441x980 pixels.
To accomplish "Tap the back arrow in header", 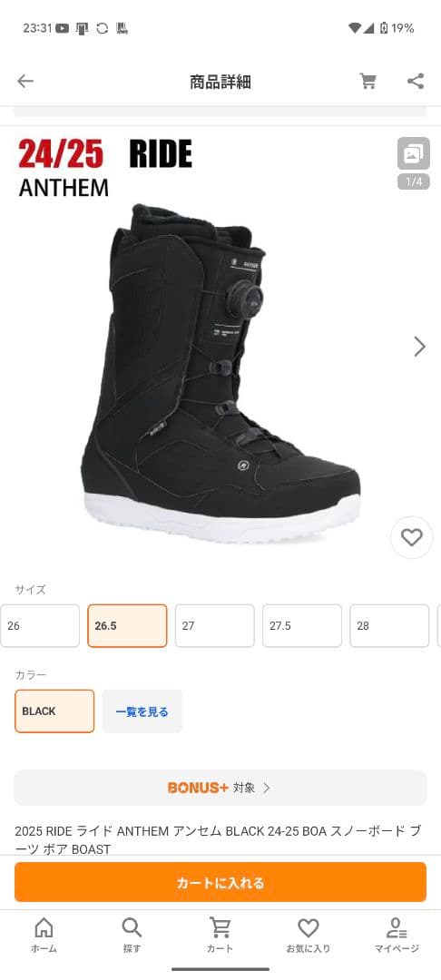I will 25,82.
